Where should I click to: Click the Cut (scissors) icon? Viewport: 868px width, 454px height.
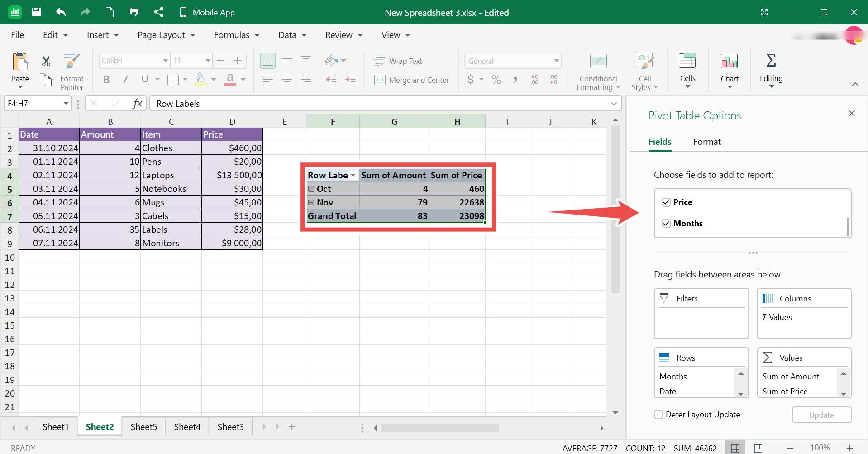click(x=45, y=61)
